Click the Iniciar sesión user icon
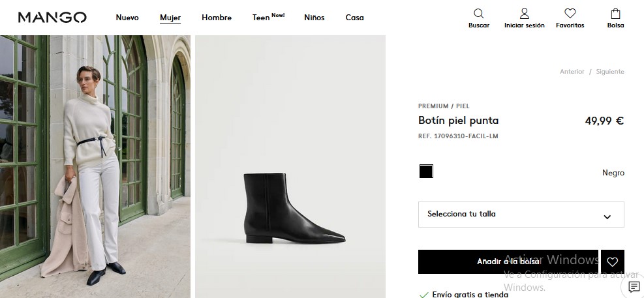 click(x=524, y=14)
